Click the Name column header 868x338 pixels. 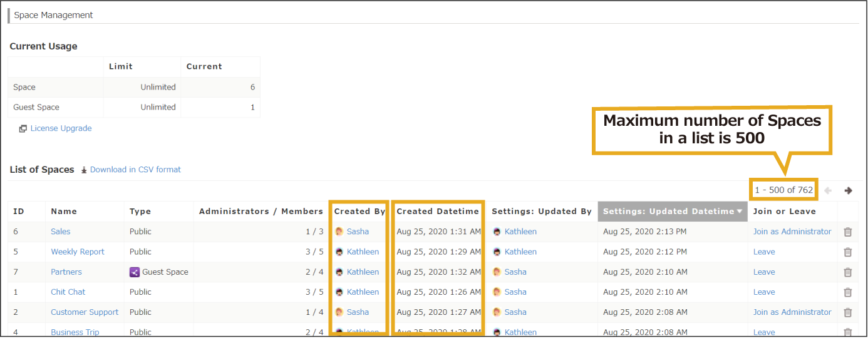pyautogui.click(x=64, y=212)
